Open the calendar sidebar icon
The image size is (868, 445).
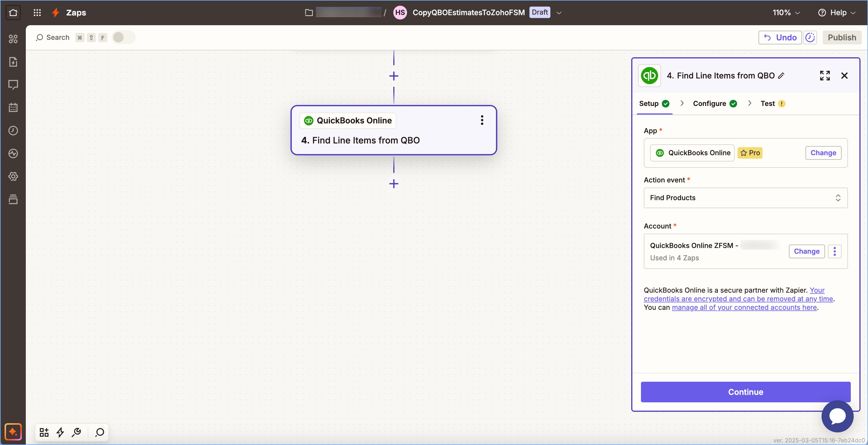coord(13,108)
